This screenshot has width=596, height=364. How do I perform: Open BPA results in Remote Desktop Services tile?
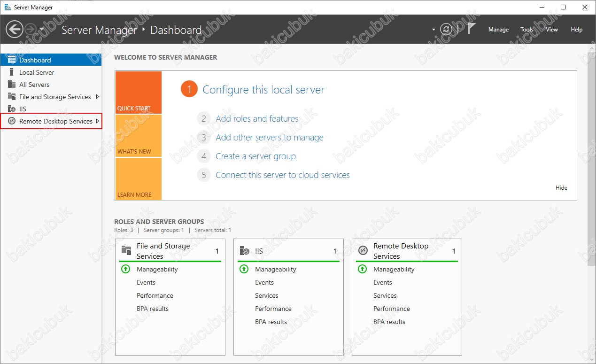tap(389, 322)
